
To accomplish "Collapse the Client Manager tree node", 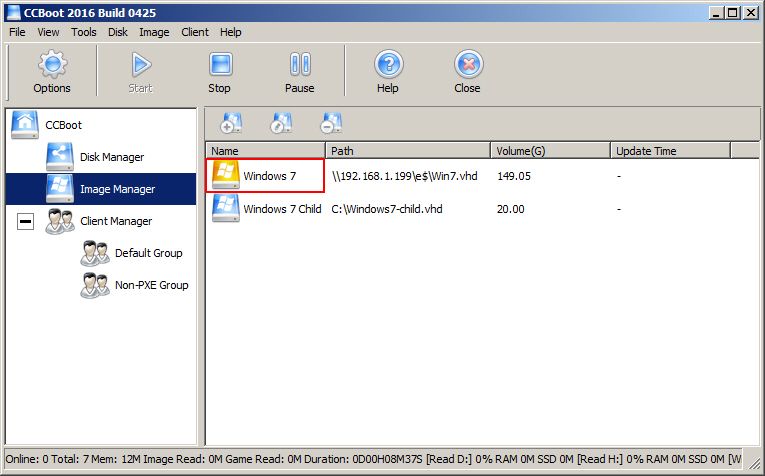I will 25,222.
